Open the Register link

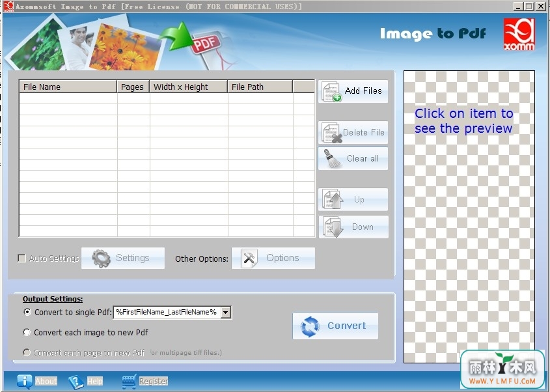coord(154,381)
